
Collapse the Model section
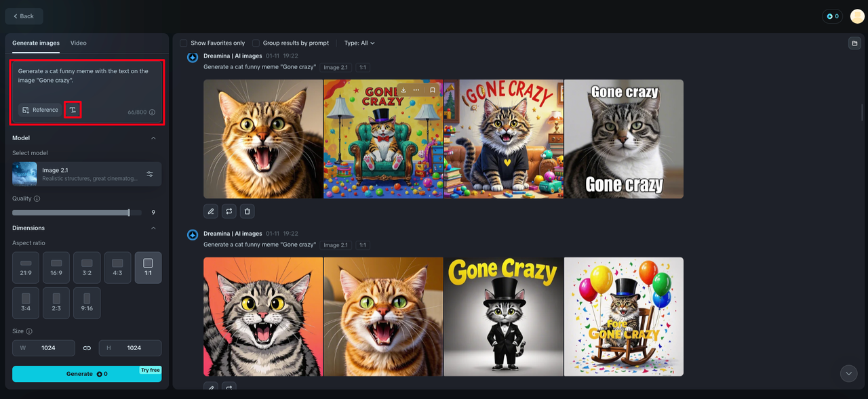153,138
